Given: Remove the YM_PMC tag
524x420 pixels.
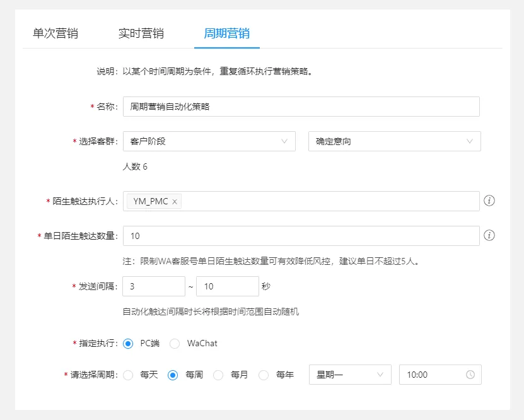Looking at the screenshot, I should click(175, 201).
